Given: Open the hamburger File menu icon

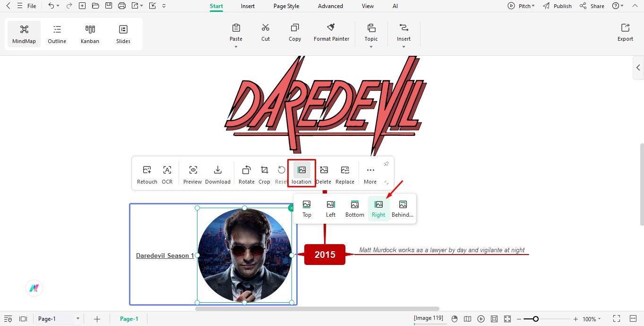Looking at the screenshot, I should coord(19,6).
